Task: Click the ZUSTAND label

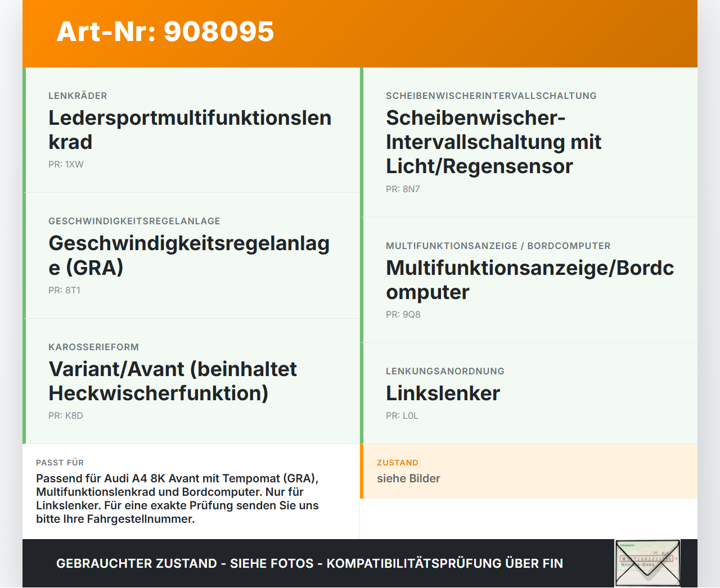Action: point(397,463)
